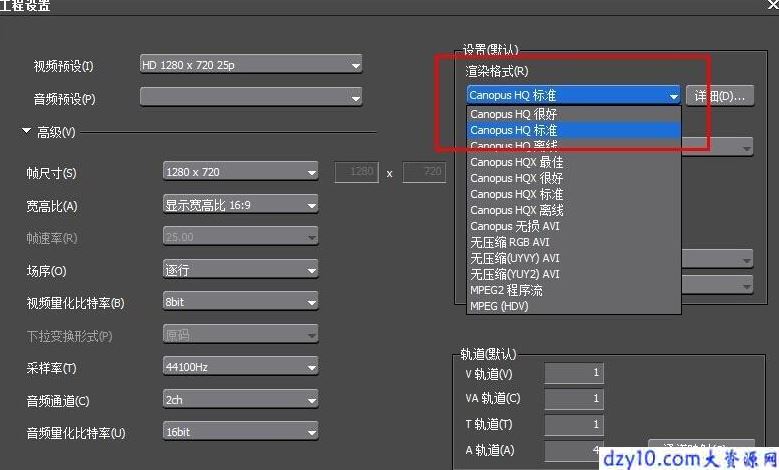
Task: Select Canopus HQX 很好 from the list
Action: (573, 178)
